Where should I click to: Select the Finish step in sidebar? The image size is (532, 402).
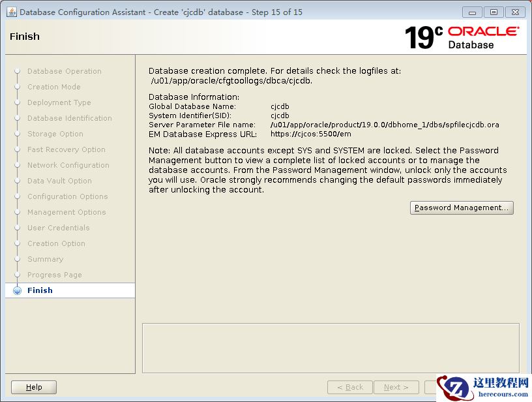[x=70, y=290]
